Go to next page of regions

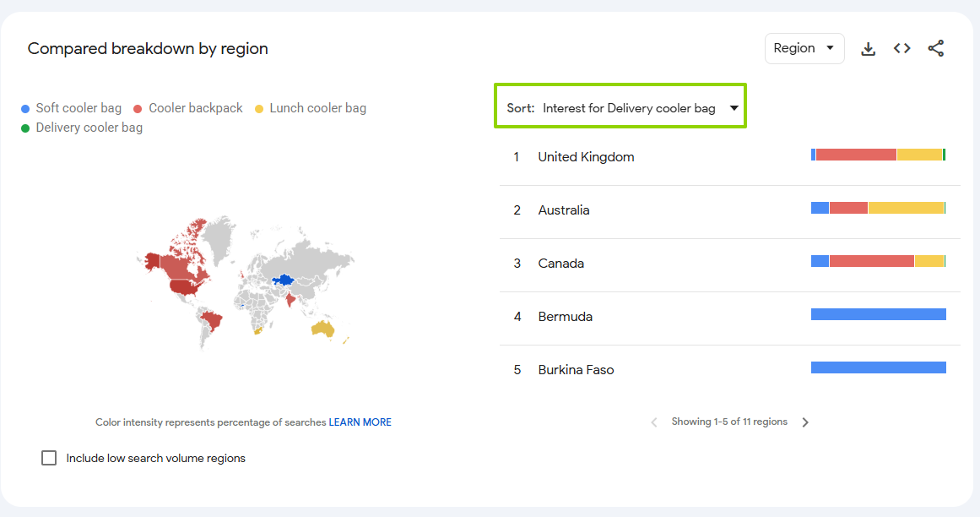[805, 422]
